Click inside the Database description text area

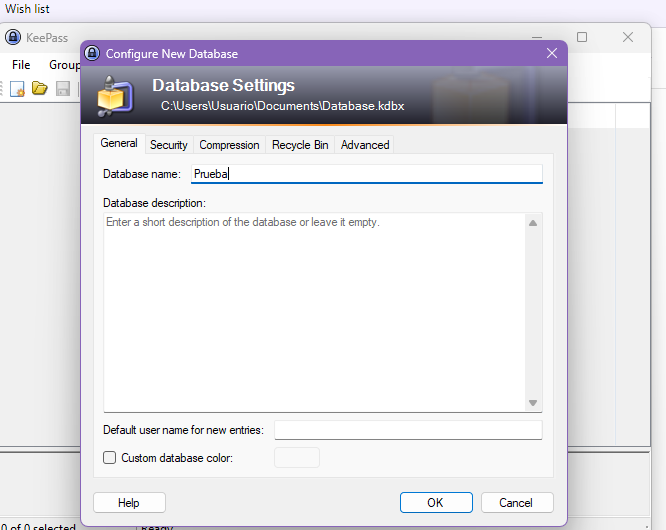[x=314, y=312]
